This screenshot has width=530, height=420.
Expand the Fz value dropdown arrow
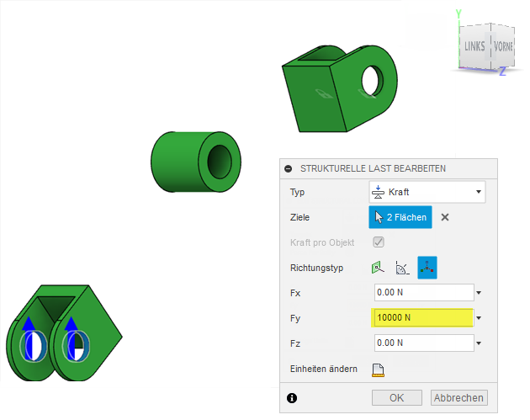(479, 343)
